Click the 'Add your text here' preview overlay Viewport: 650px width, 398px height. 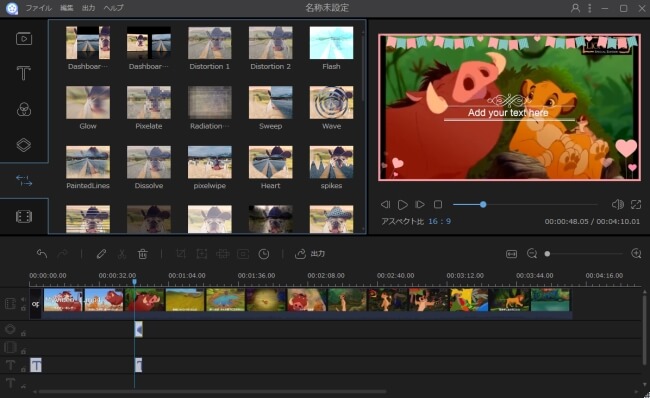pyautogui.click(x=508, y=112)
